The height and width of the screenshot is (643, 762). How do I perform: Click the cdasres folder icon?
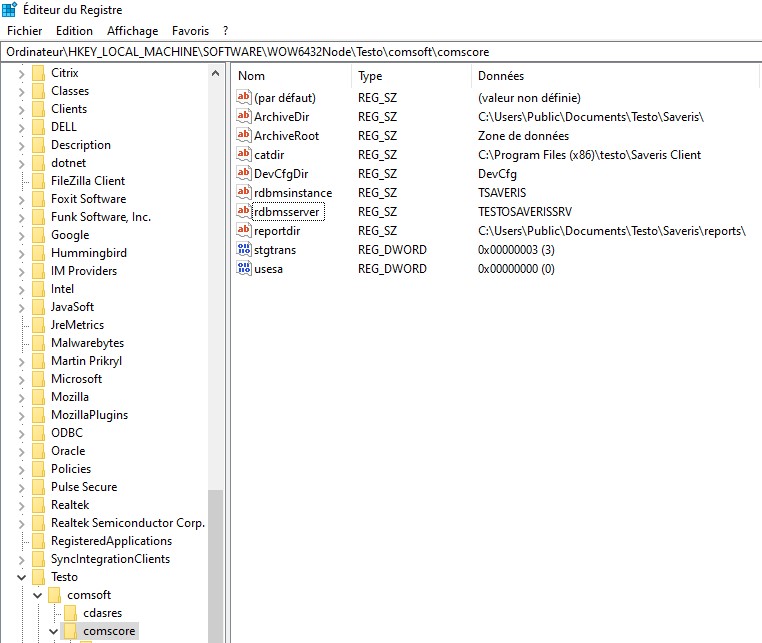[x=71, y=613]
